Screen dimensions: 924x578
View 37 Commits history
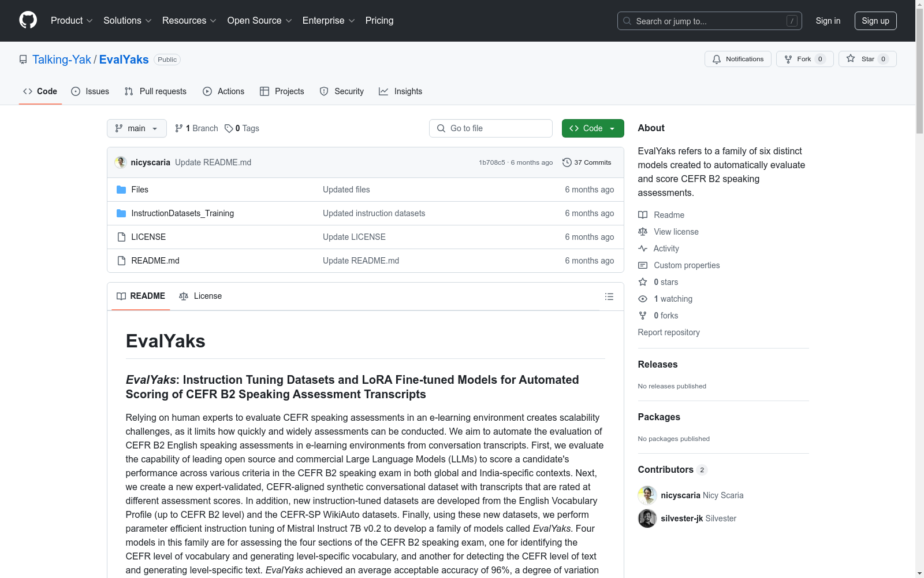587,162
